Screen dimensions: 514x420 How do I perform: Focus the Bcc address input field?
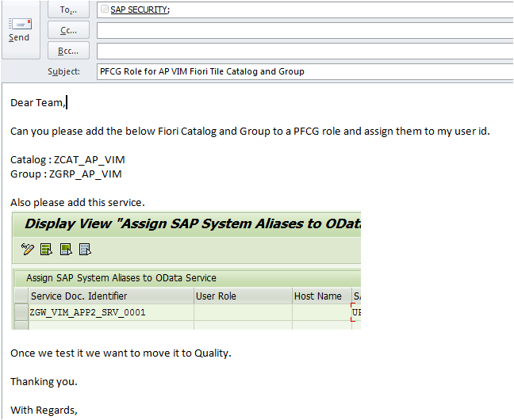pyautogui.click(x=305, y=51)
